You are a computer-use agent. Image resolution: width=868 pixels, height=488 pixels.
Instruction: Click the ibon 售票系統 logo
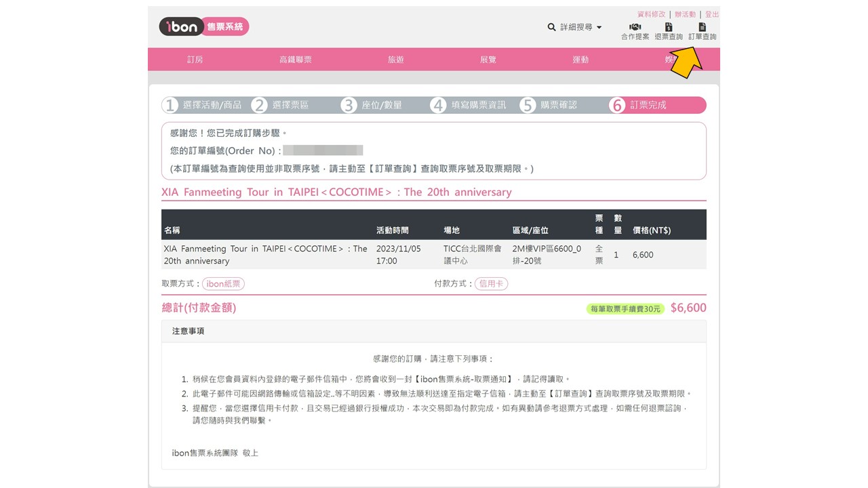click(x=203, y=26)
